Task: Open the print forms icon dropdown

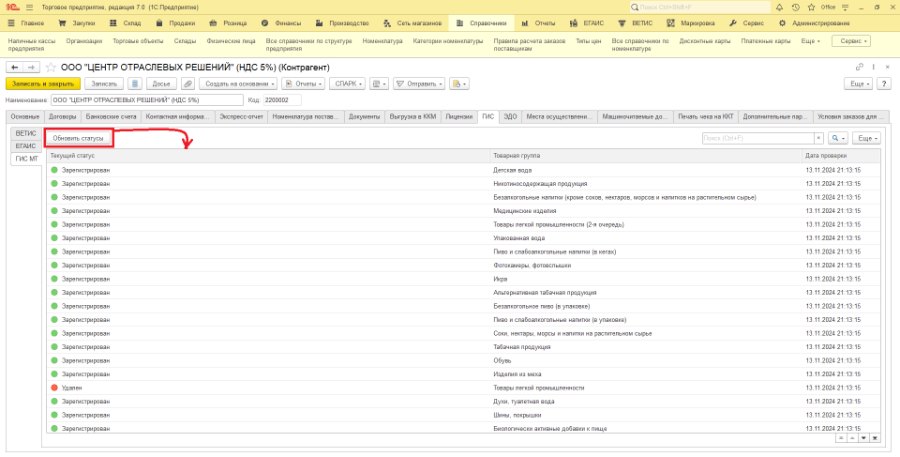Action: (379, 84)
